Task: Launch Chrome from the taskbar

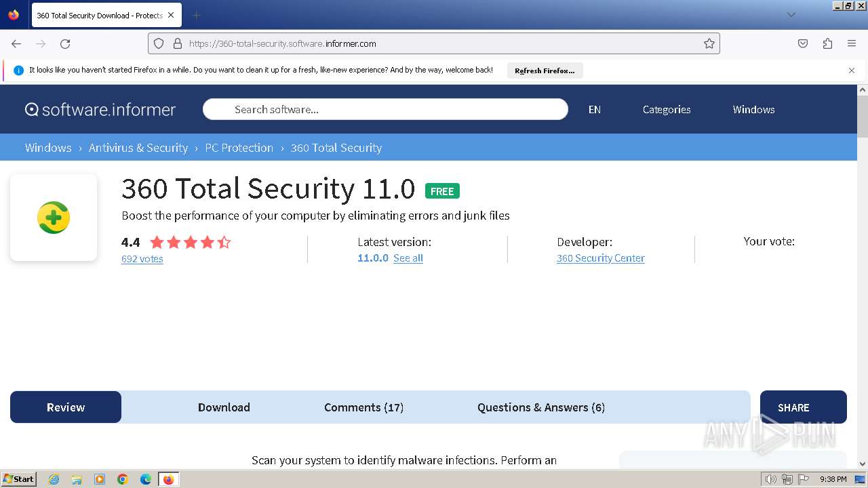Action: [x=123, y=479]
